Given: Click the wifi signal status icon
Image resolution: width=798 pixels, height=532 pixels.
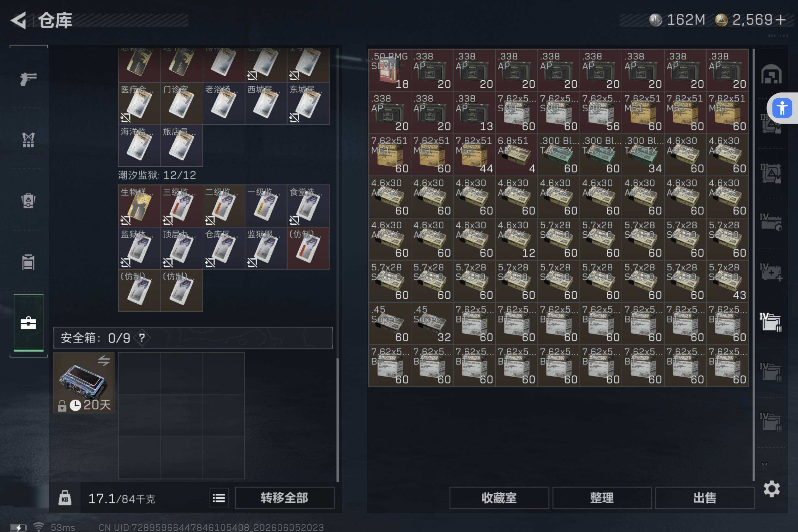Looking at the screenshot, I should (38, 527).
